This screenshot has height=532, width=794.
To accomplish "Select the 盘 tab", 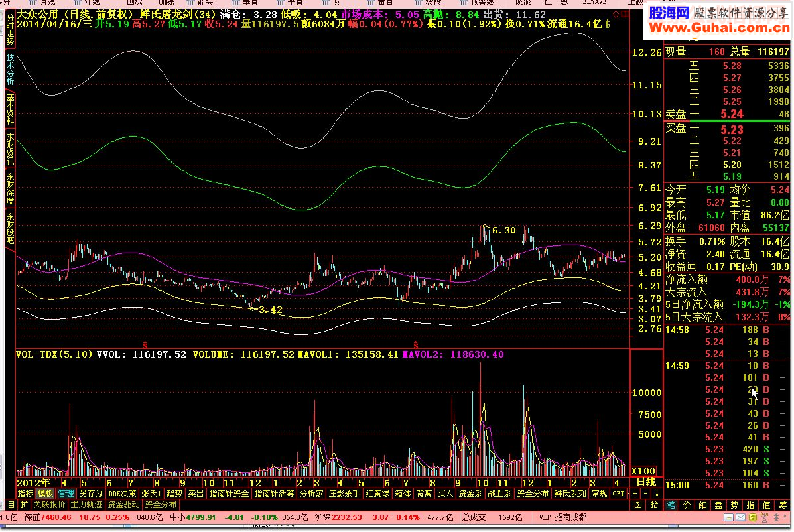I will pos(718,505).
